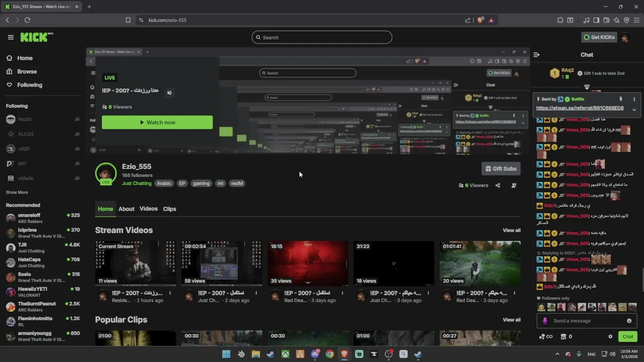Viewport: 644px width, 362px height.
Task: Click the Brave Rewards triangle icon
Action: coord(491,20)
